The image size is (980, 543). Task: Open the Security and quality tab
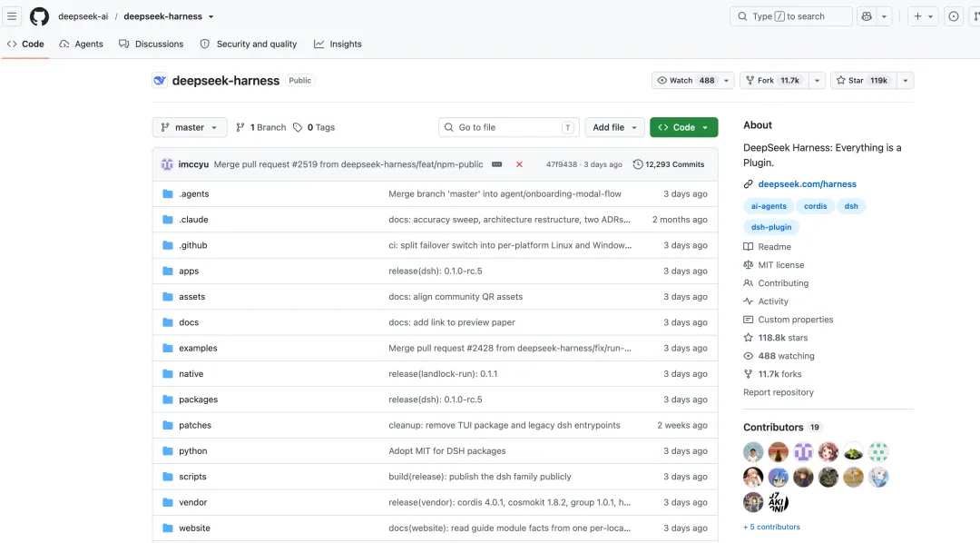(249, 44)
